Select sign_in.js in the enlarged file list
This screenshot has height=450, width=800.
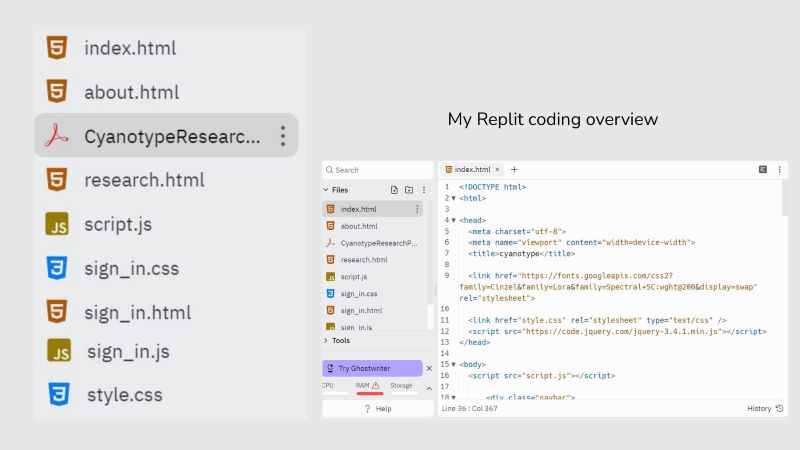pos(128,352)
